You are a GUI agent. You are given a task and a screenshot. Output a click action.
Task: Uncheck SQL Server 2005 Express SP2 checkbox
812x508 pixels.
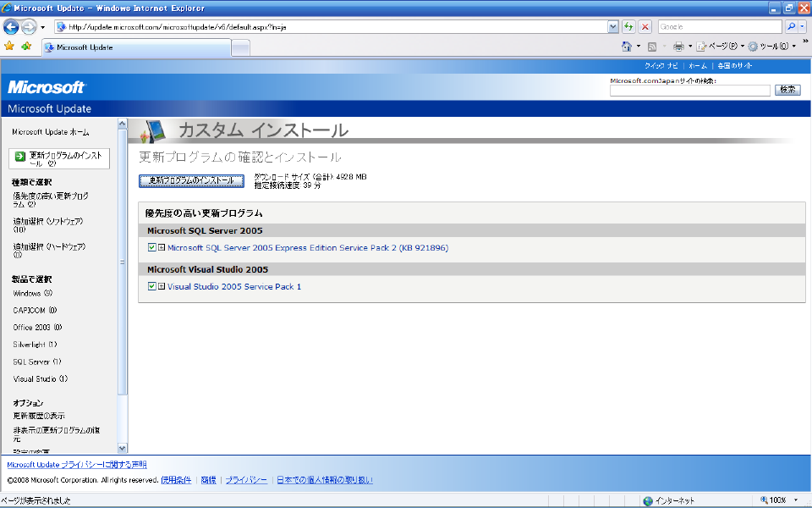pyautogui.click(x=151, y=247)
